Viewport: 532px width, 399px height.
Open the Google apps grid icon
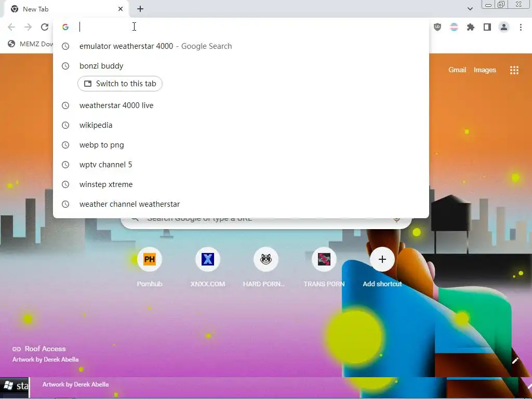(x=514, y=70)
